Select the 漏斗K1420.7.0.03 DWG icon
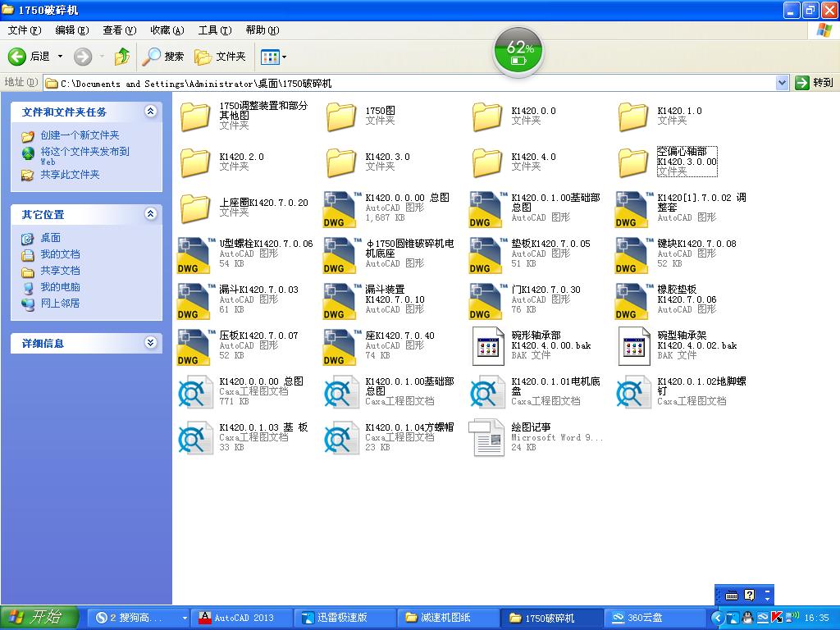Viewport: 840px width, 630px height. (x=195, y=301)
